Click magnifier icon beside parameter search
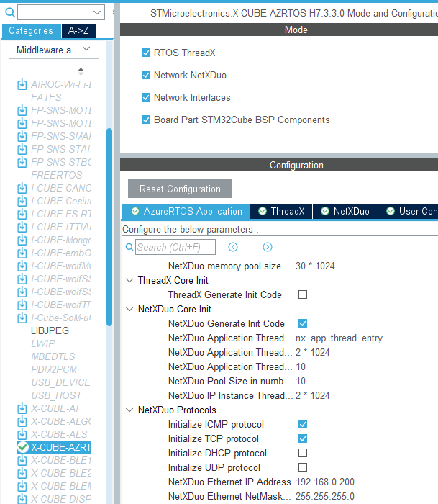 [x=129, y=247]
